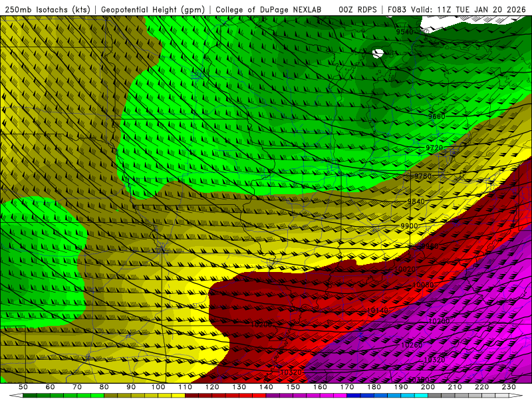Pick the bright red swatch before 140
The image size is (532, 399).
(x=259, y=396)
